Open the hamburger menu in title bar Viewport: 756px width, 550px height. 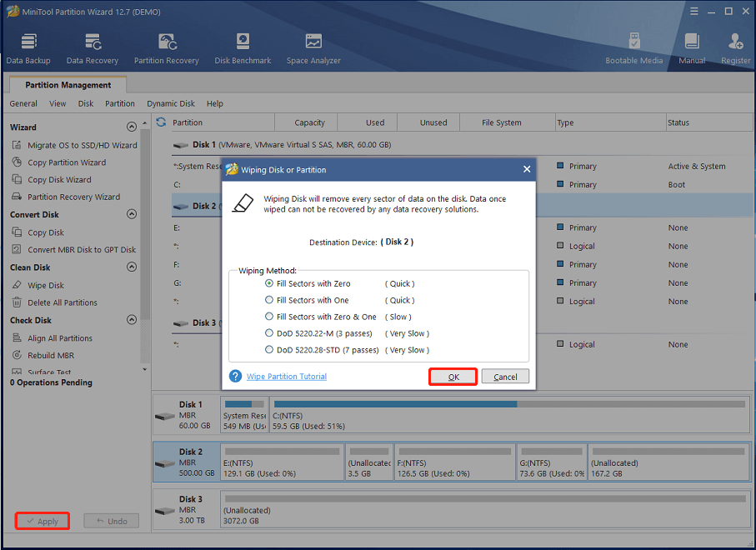[693, 11]
